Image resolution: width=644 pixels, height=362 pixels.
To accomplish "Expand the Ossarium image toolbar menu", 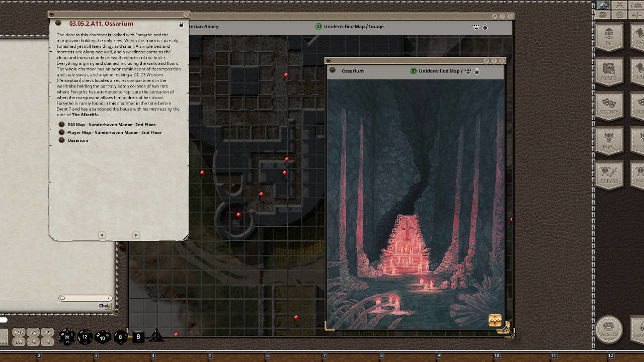I will (x=468, y=71).
